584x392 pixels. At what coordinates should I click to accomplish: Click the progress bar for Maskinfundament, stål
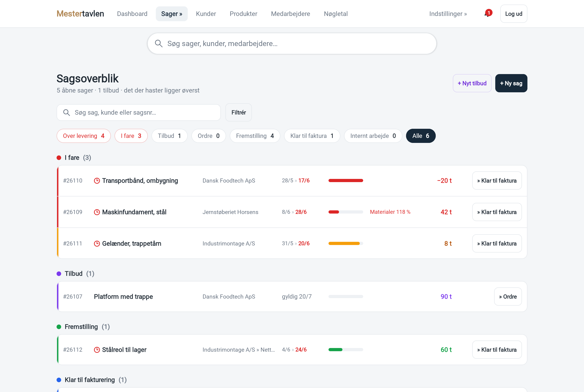coord(346,212)
